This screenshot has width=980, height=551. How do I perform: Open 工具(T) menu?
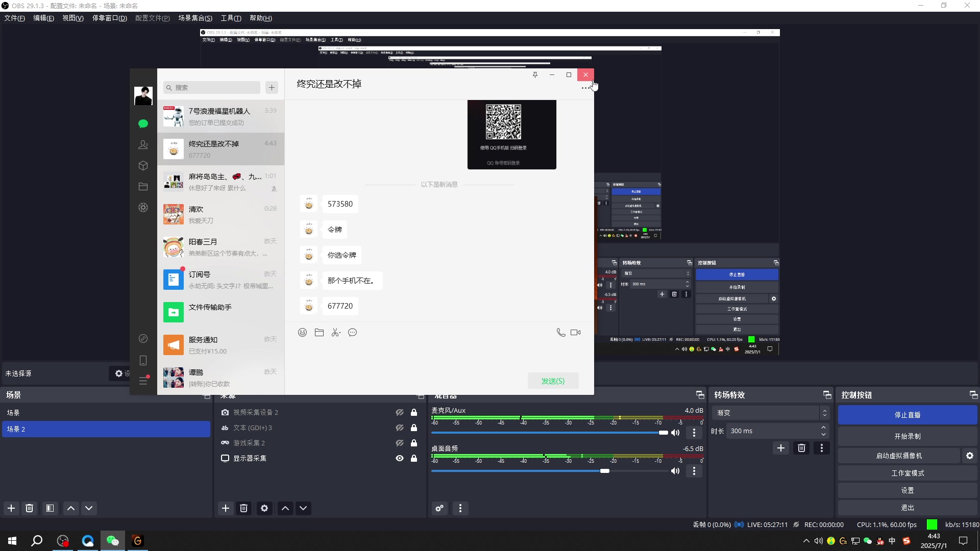[x=231, y=18]
